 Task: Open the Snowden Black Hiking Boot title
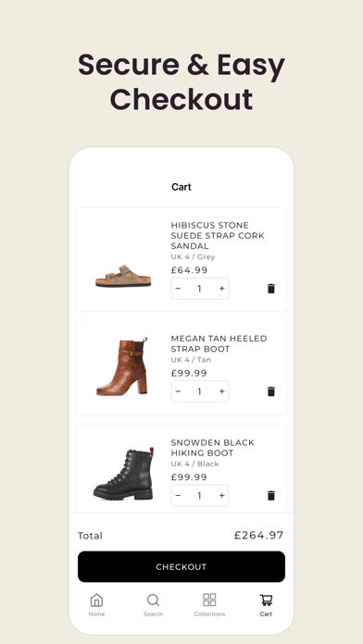pyautogui.click(x=213, y=448)
